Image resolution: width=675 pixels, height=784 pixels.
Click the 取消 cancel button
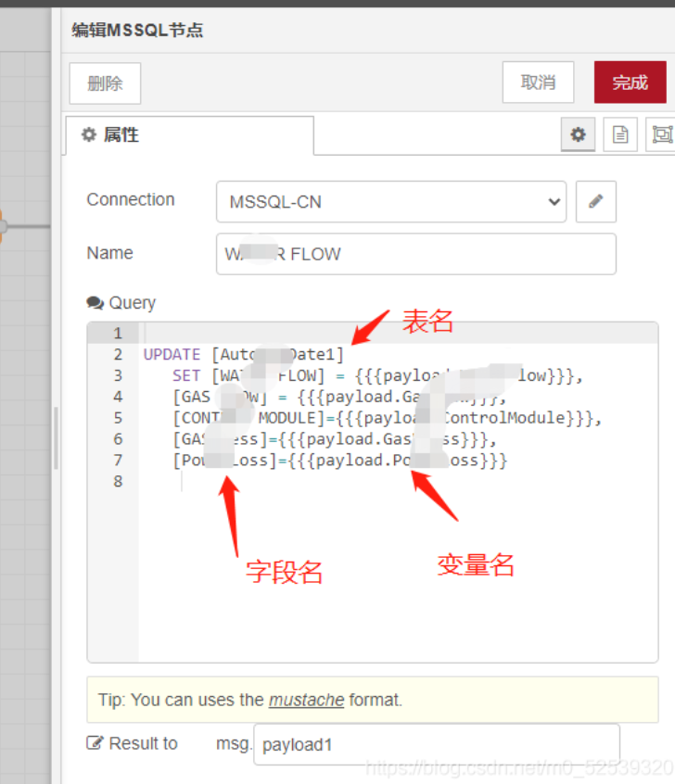(x=538, y=82)
